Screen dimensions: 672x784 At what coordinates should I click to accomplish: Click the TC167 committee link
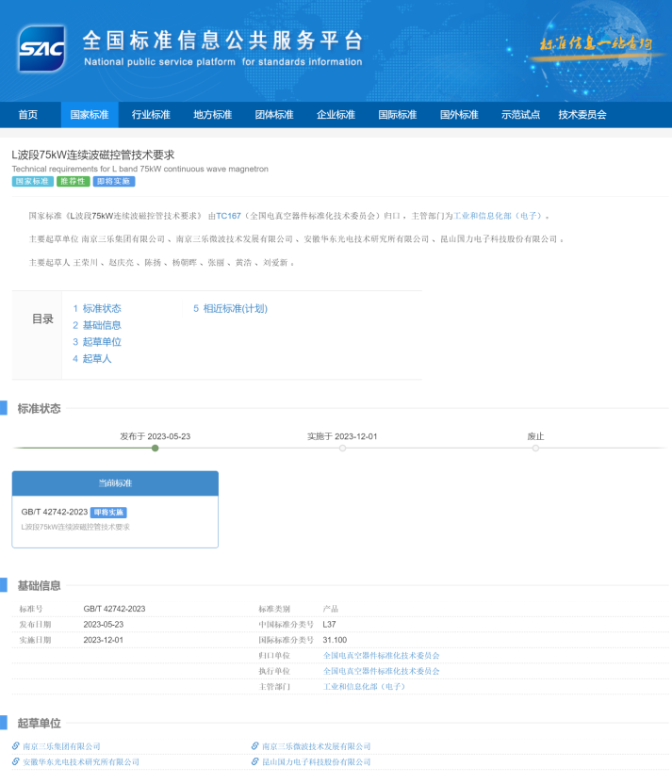[228, 216]
